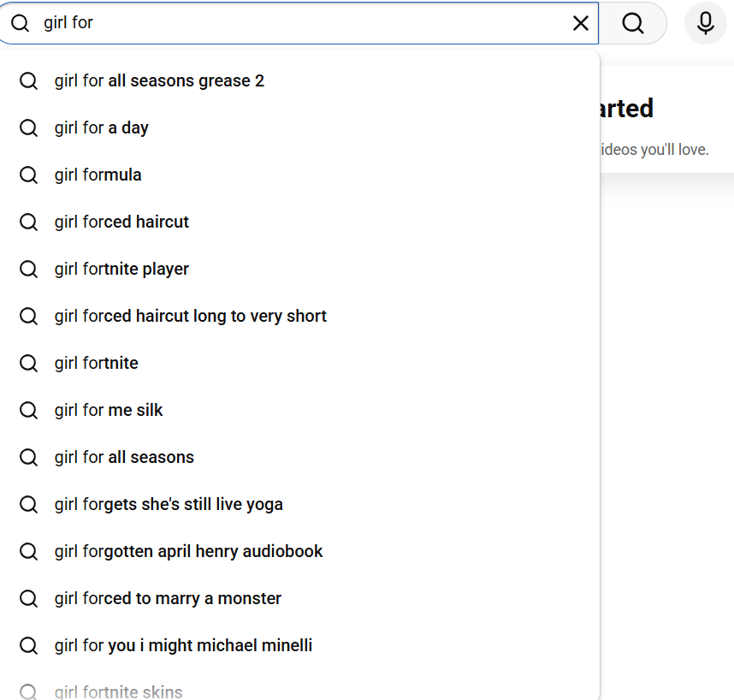Screen dimensions: 734x700
Task: Click the search icon beside "girl fortnite player"
Action: (29, 269)
